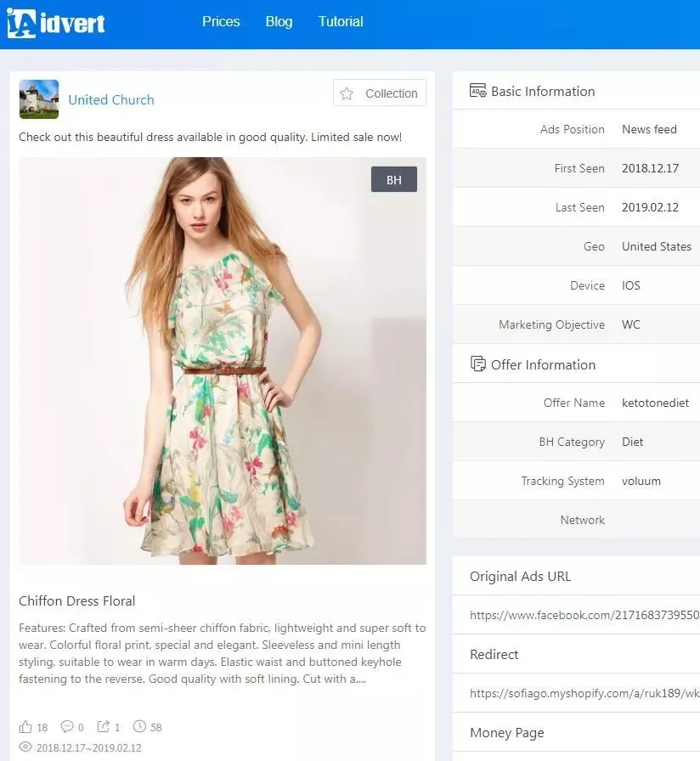Click the Offer Information documents icon
Screen dimensions: 700x761
click(x=477, y=364)
